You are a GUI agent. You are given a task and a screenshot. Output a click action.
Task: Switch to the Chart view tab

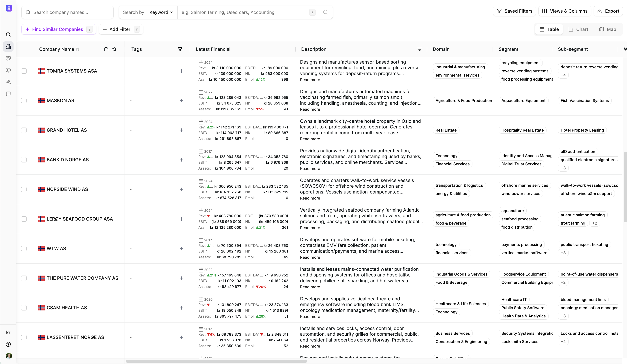pyautogui.click(x=579, y=29)
